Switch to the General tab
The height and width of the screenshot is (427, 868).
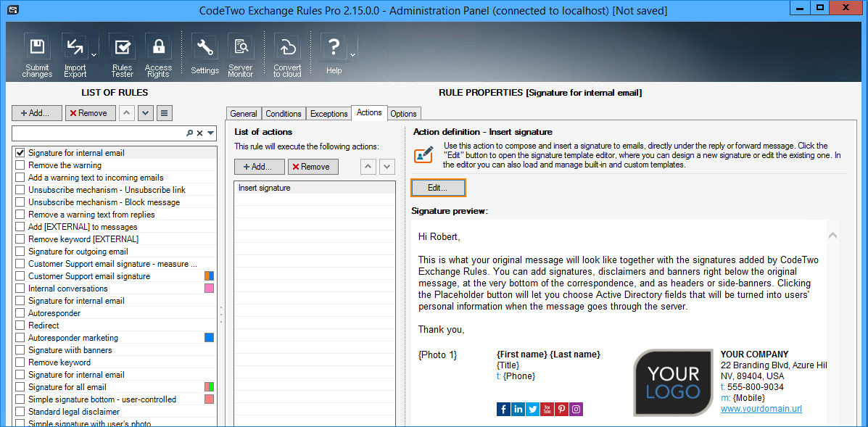point(244,113)
